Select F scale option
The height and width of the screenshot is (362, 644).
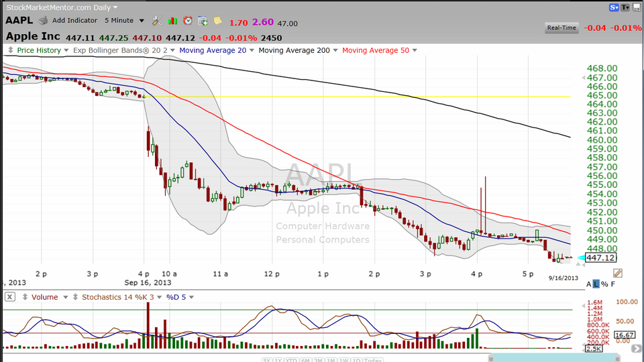612,284
